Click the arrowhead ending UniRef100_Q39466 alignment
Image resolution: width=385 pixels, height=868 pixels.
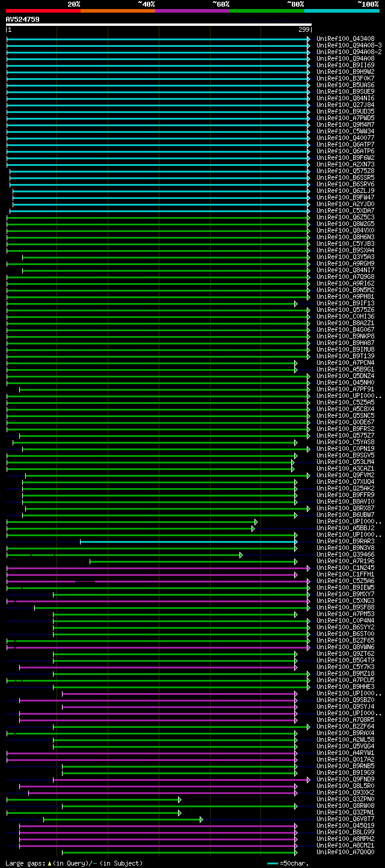click(241, 554)
